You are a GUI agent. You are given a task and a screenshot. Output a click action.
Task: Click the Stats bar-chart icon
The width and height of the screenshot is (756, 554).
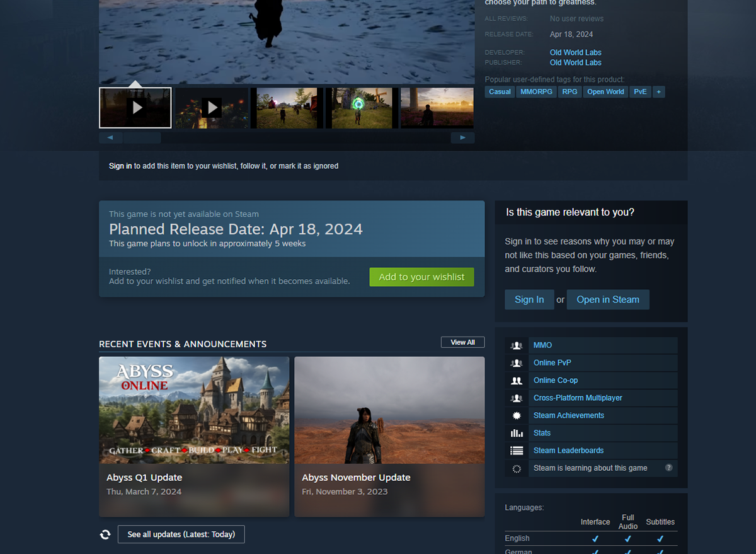click(x=517, y=433)
